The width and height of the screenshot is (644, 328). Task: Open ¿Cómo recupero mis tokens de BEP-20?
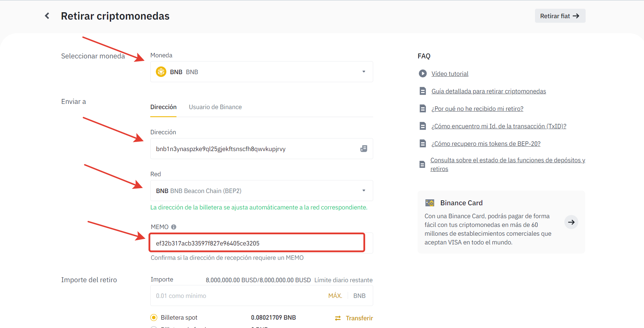pos(486,144)
